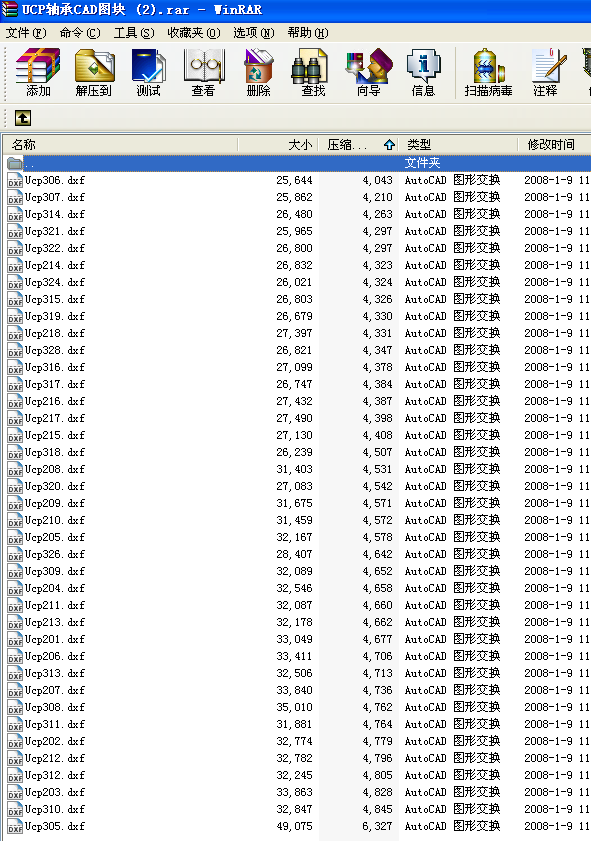The image size is (591, 841).
Task: Launch the Wizard (向导) icon
Action: (x=368, y=72)
